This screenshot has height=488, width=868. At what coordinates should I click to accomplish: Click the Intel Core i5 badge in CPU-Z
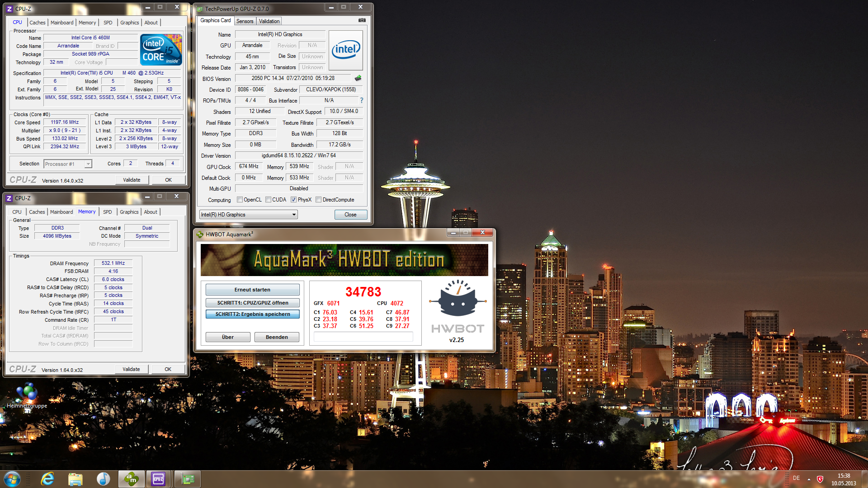[161, 50]
